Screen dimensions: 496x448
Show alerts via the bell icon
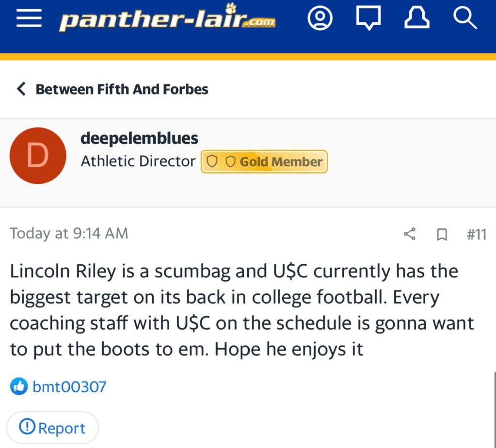point(417,18)
